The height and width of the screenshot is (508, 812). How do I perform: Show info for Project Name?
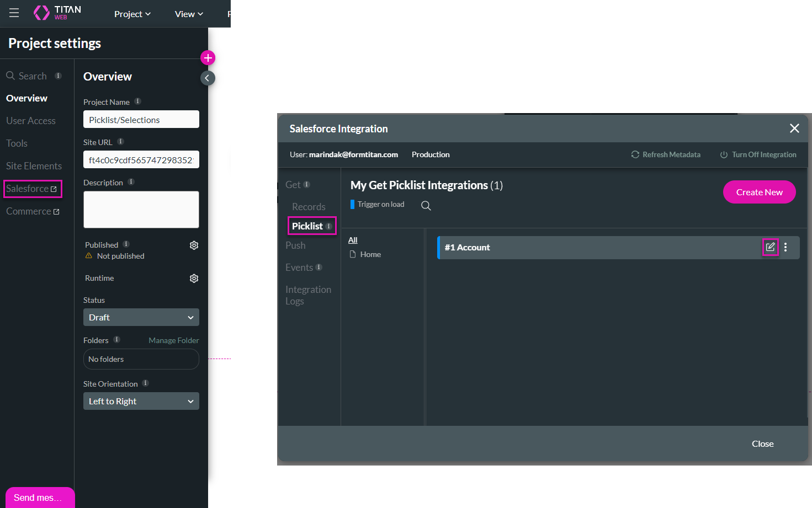[138, 101]
